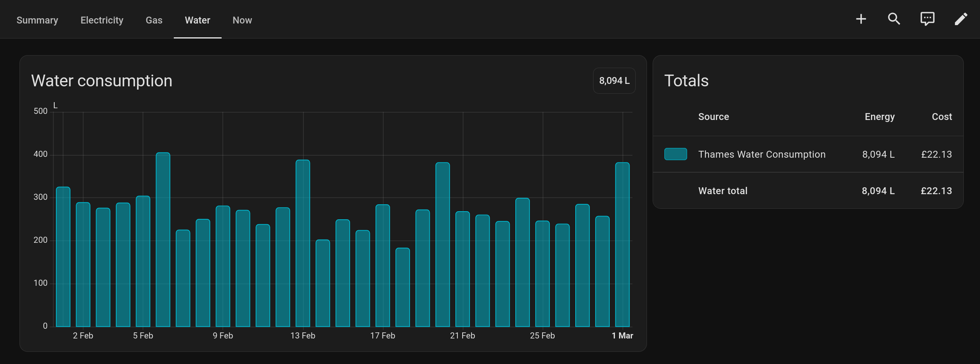Click the plus add icon
The height and width of the screenshot is (364, 980).
pos(861,19)
